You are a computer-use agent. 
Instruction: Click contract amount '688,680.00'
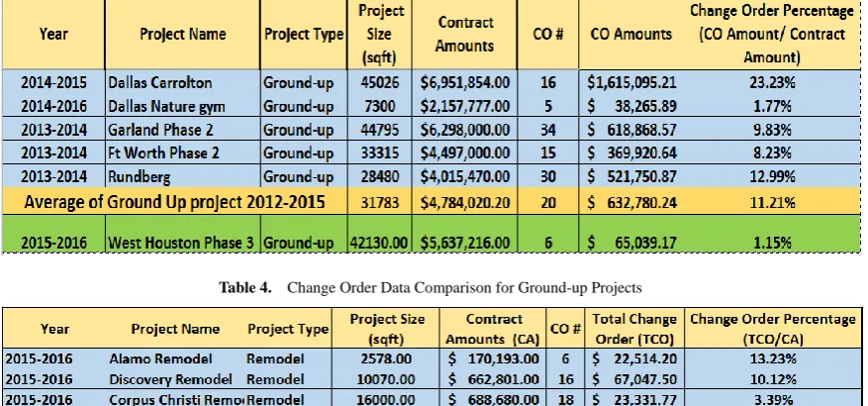click(x=504, y=399)
